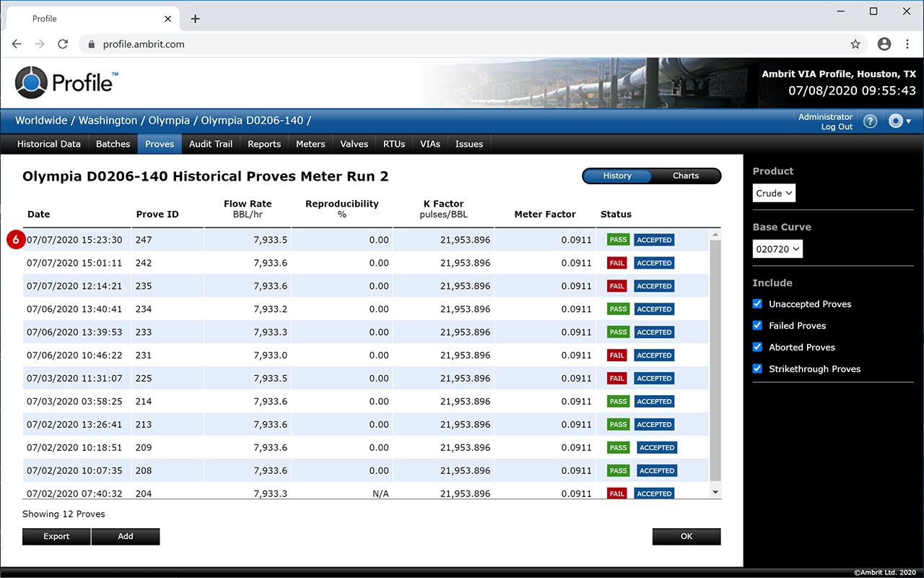Expand the Base Curve 020720 dropdown
Screen dimensions: 924x578
pyautogui.click(x=777, y=249)
